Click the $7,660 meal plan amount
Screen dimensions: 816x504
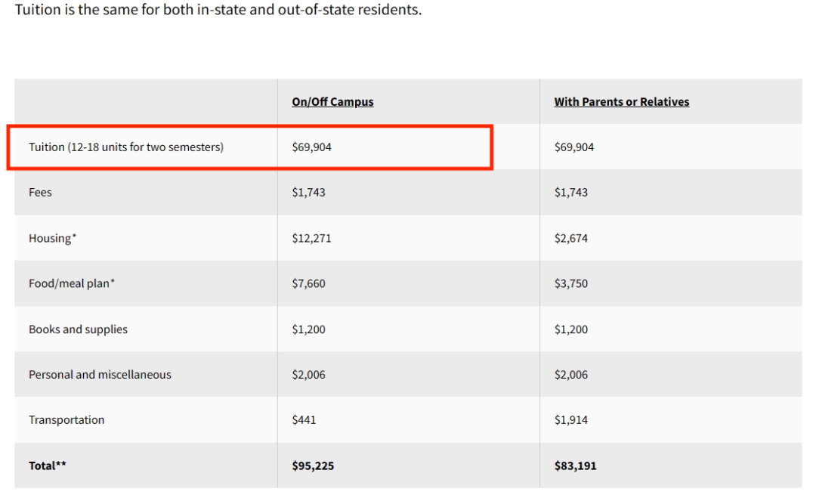pos(308,283)
